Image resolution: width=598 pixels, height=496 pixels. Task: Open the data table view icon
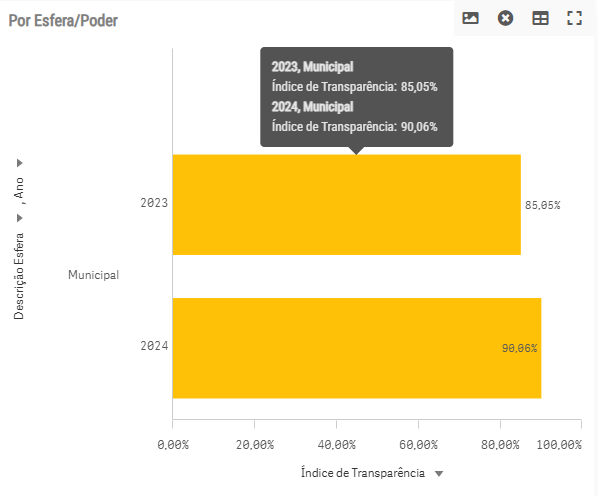click(x=540, y=18)
